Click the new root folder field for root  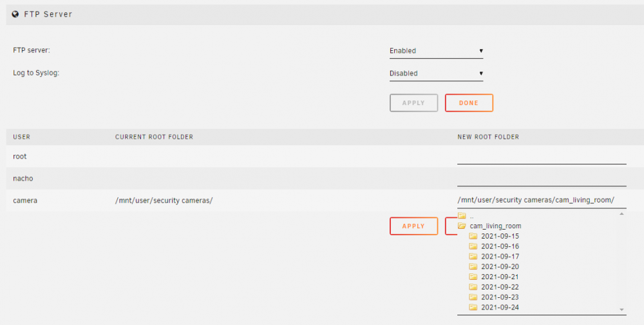pyautogui.click(x=542, y=157)
